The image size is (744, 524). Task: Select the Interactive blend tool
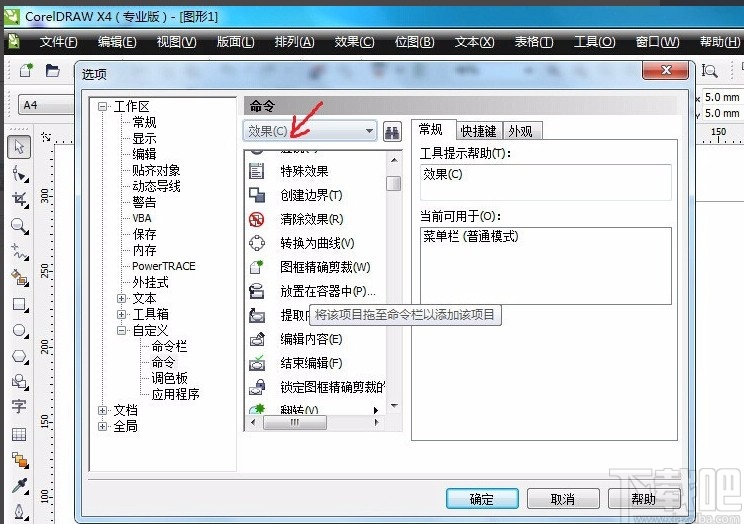19,459
